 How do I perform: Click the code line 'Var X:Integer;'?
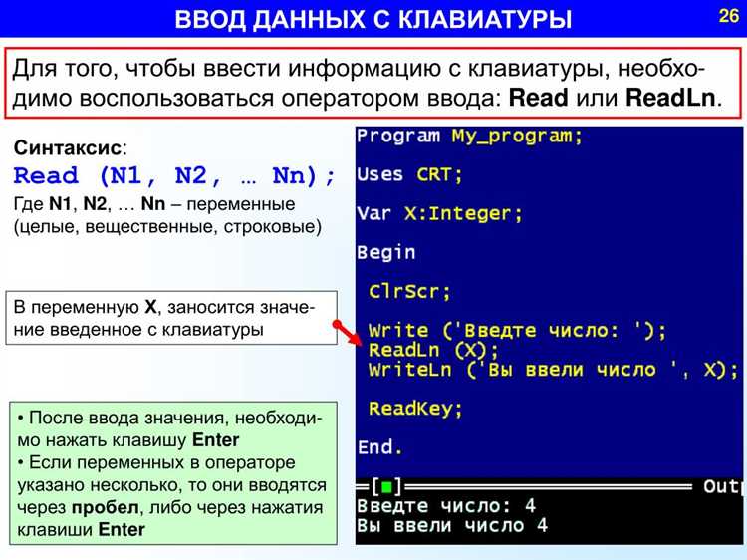[439, 213]
